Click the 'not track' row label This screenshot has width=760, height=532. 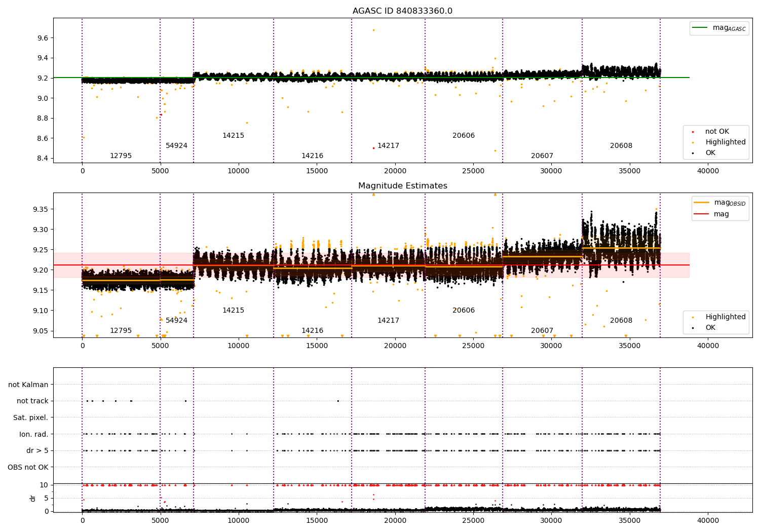coord(32,401)
